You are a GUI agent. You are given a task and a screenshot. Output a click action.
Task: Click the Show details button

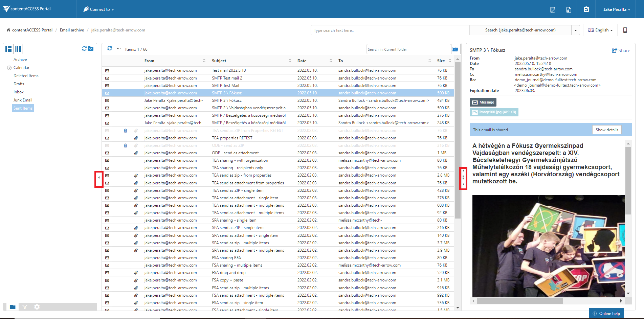point(606,130)
